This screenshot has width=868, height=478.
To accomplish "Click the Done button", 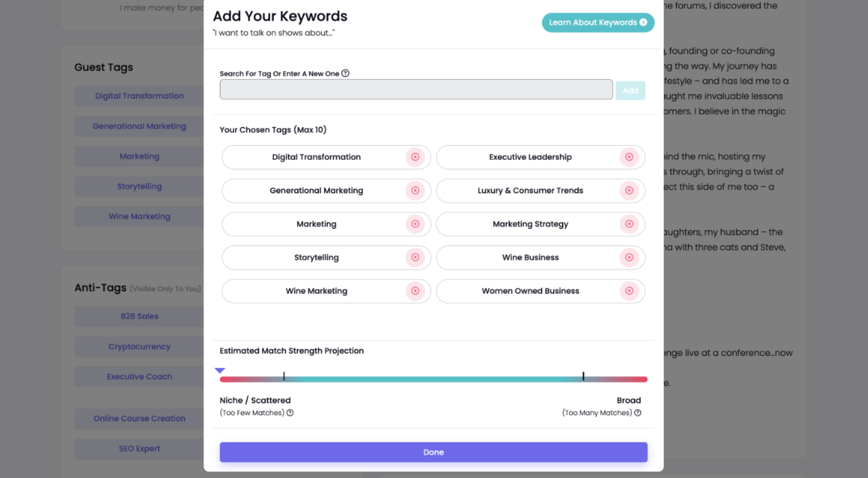I will coord(433,452).
